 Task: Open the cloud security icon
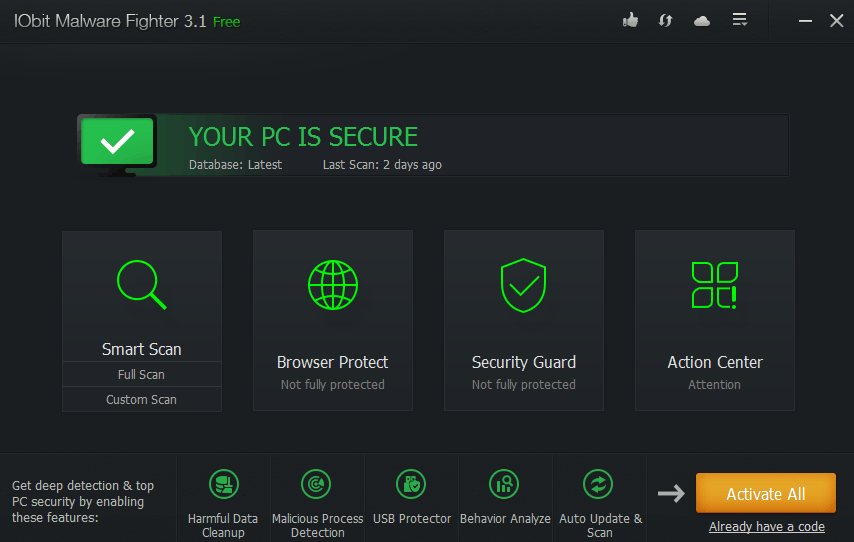tap(702, 21)
